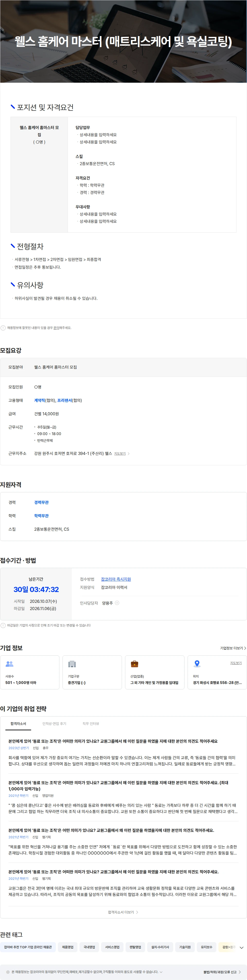This screenshot has width=247, height=980.
Task: Click the 학력무관 link in 지원자격
Action: (41, 516)
